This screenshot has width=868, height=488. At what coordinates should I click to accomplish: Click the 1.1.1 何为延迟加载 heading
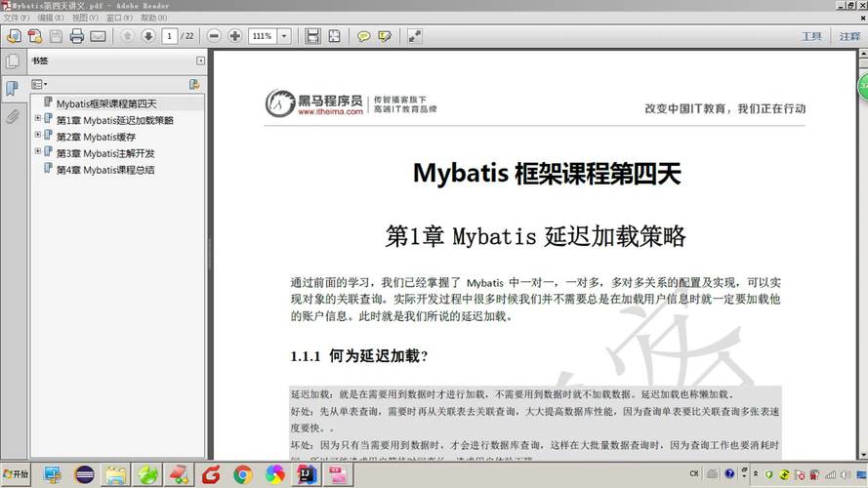359,356
